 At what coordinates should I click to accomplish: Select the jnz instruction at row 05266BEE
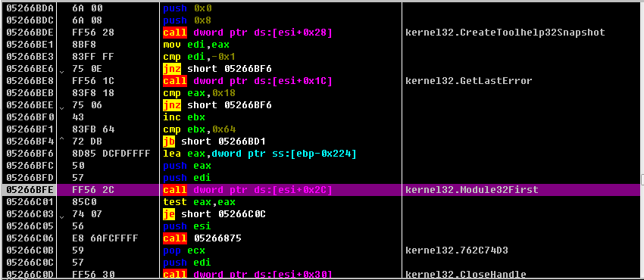217,105
